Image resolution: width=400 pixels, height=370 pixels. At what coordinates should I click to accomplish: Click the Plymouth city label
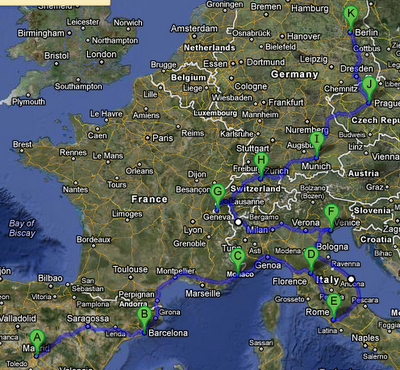(x=29, y=102)
